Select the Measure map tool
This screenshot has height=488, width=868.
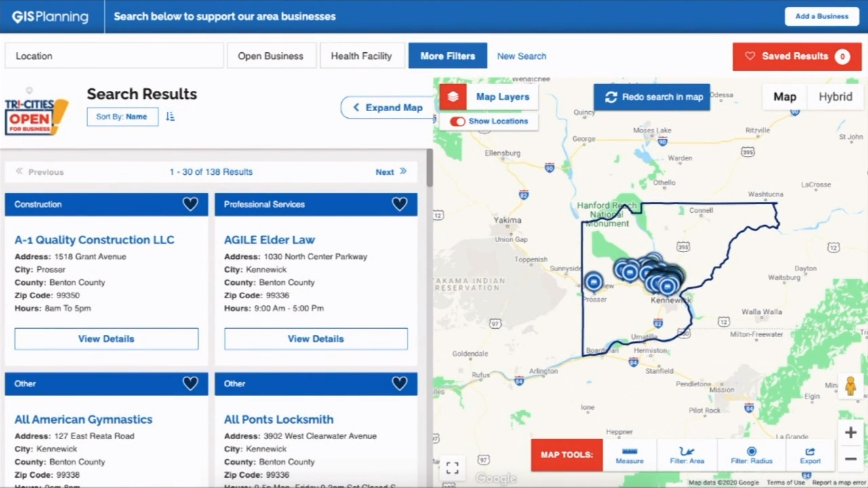point(629,455)
